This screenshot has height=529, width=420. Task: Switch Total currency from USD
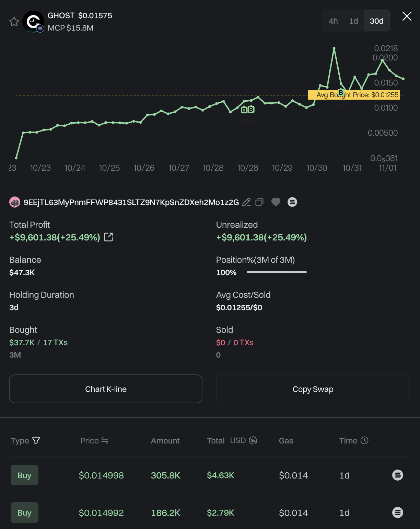[x=253, y=440]
